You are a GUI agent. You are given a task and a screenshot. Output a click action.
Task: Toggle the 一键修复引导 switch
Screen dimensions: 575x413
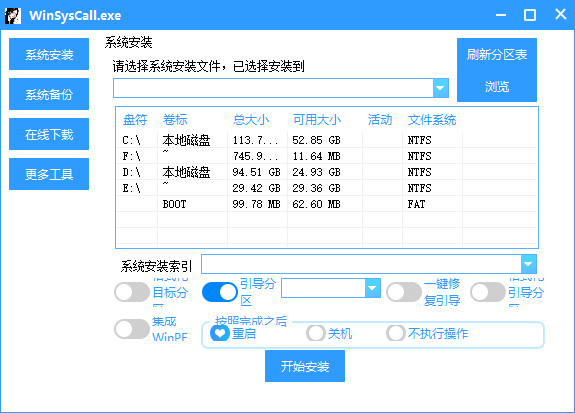[404, 292]
